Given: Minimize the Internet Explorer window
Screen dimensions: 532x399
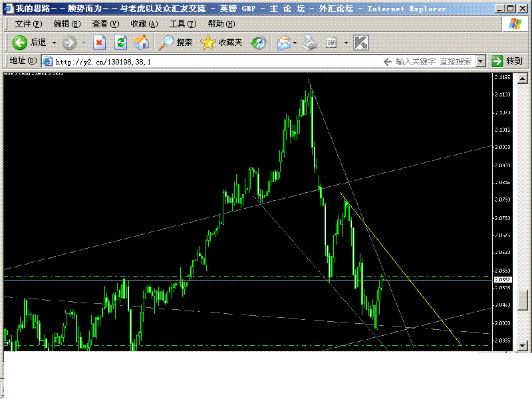Looking at the screenshot, I should 499,9.
